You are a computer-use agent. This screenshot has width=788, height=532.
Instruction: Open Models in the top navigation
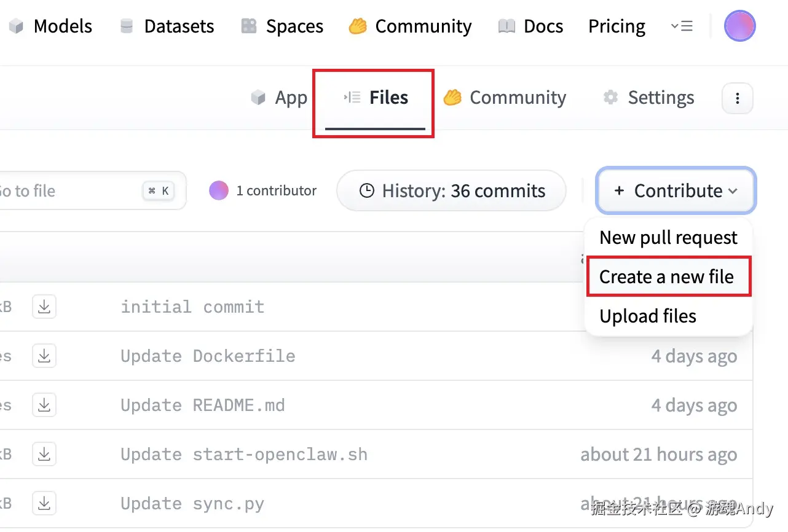tap(51, 26)
